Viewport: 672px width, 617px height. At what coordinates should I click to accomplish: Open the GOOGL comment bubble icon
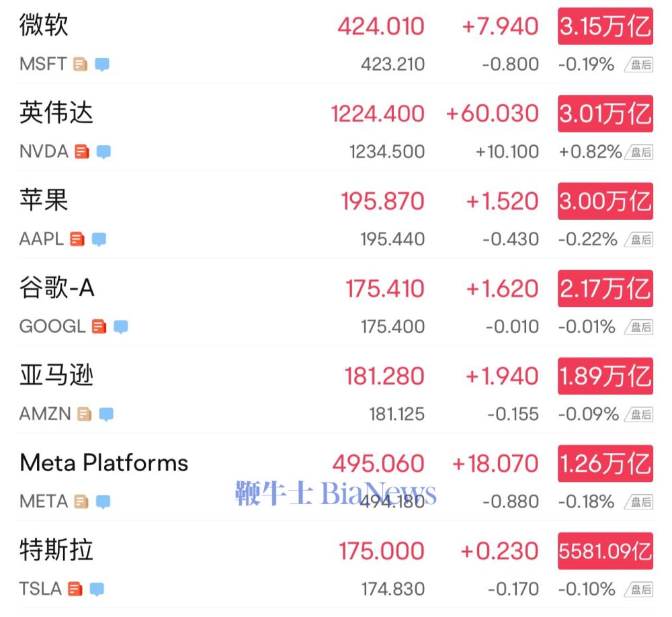(x=121, y=327)
